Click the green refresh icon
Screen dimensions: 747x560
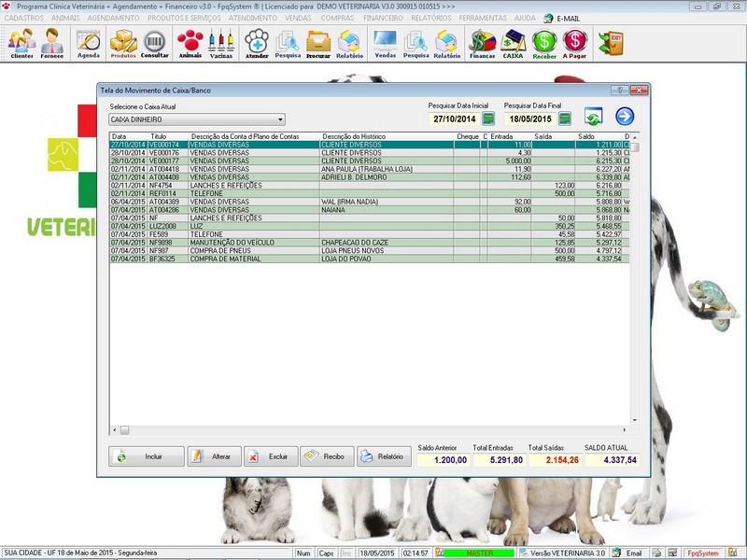pyautogui.click(x=594, y=116)
